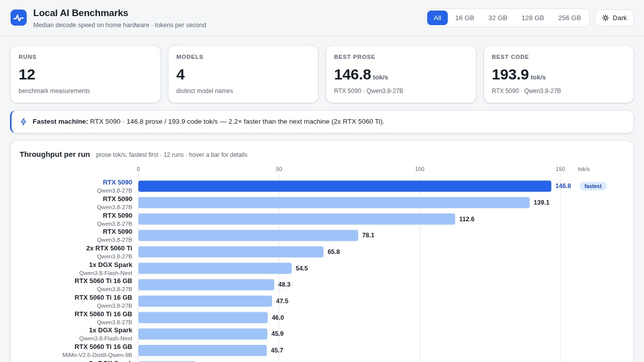Viewport: 644px width, 362px height.
Task: Click the Median decode speed subtitle
Action: (x=120, y=25)
